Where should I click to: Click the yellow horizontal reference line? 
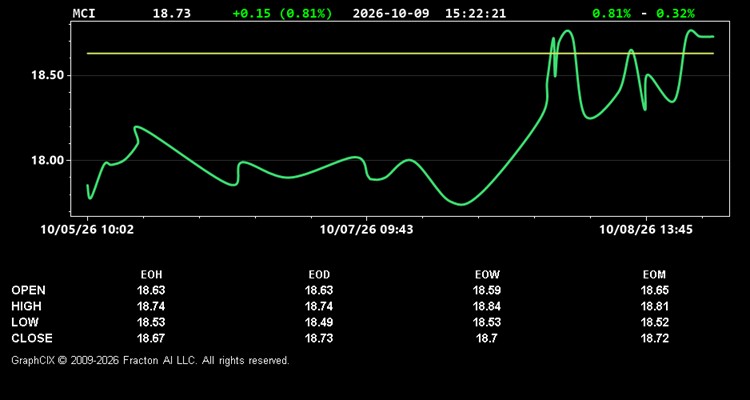point(400,53)
